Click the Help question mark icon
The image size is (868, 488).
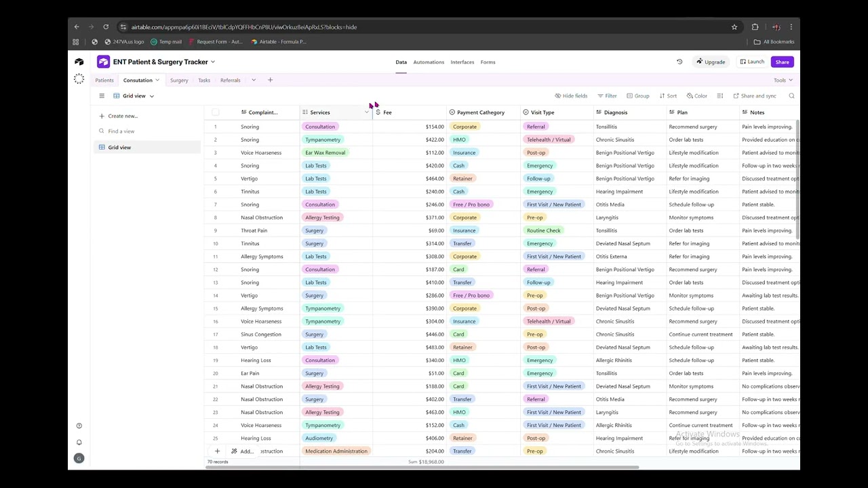click(79, 426)
